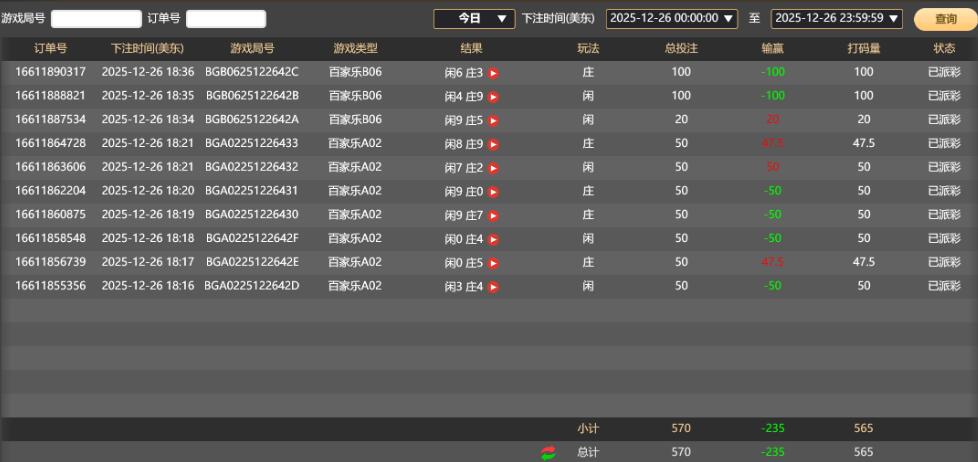
Task: Click replay icon for order 16611864728
Action: pyautogui.click(x=493, y=145)
